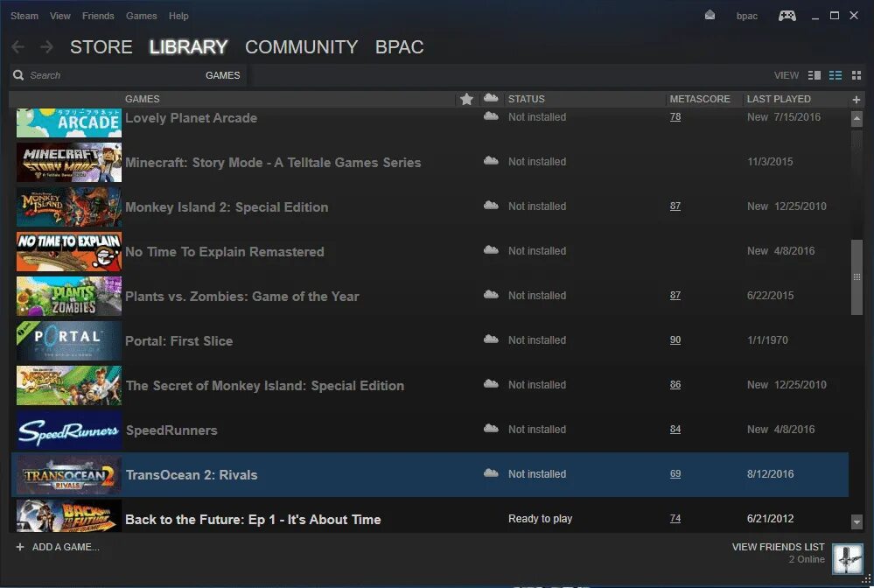Viewport: 874px width, 588px height.
Task: Click cloud icon for TransOcean 2: Rivals
Action: (x=491, y=473)
